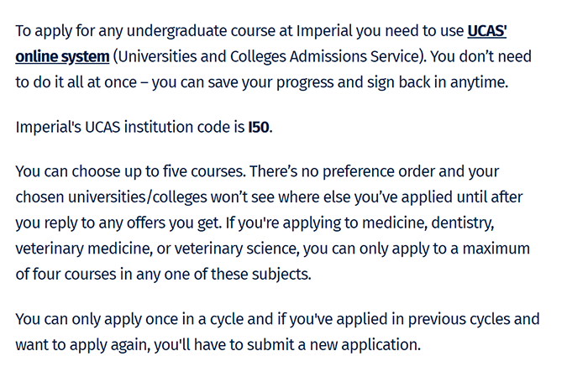Open the UCAS' online system link
The image size is (588, 372).
62,57
